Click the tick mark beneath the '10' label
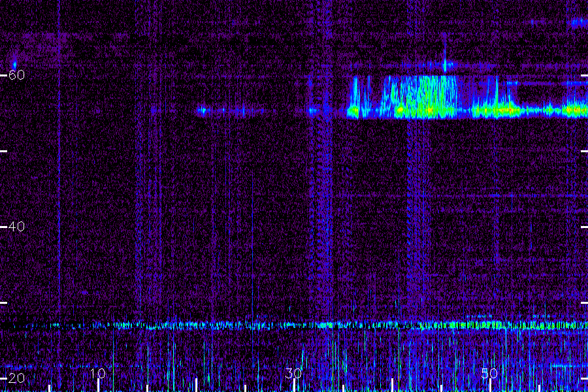The image size is (588, 392). (98, 385)
